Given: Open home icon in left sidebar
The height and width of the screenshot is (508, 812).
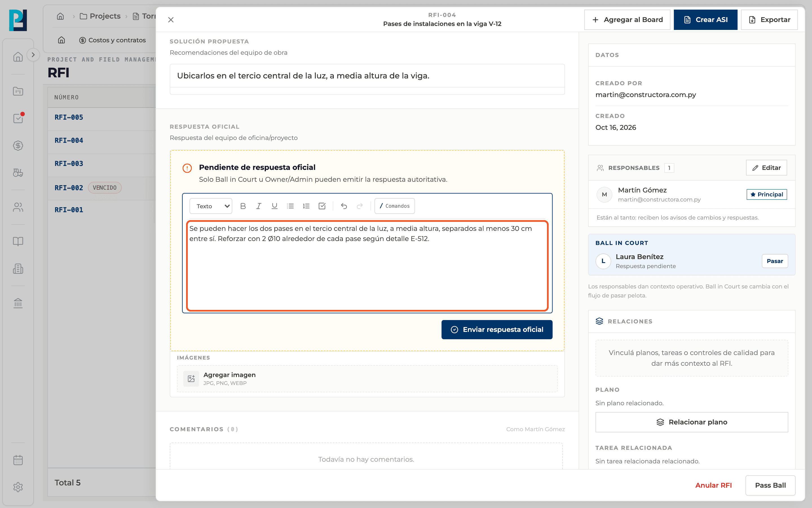Looking at the screenshot, I should click(18, 57).
